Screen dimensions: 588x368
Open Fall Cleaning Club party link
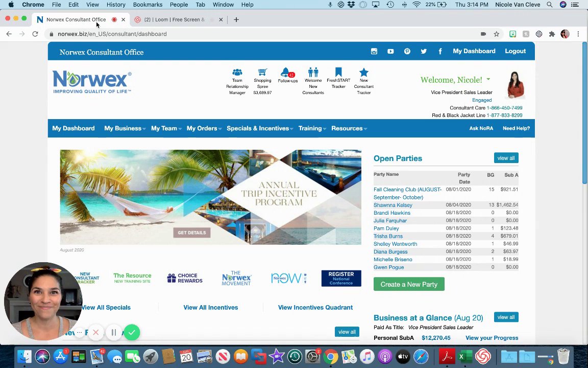pyautogui.click(x=408, y=193)
